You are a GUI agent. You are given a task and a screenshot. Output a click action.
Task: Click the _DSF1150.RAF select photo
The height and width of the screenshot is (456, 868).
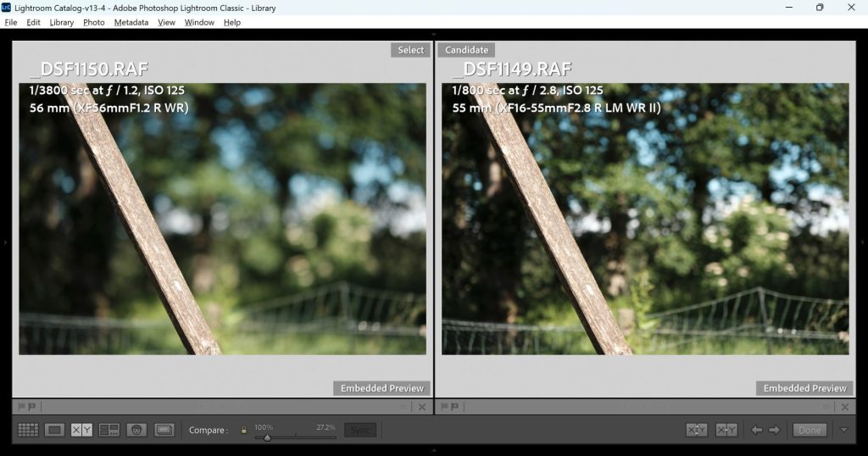pos(223,219)
